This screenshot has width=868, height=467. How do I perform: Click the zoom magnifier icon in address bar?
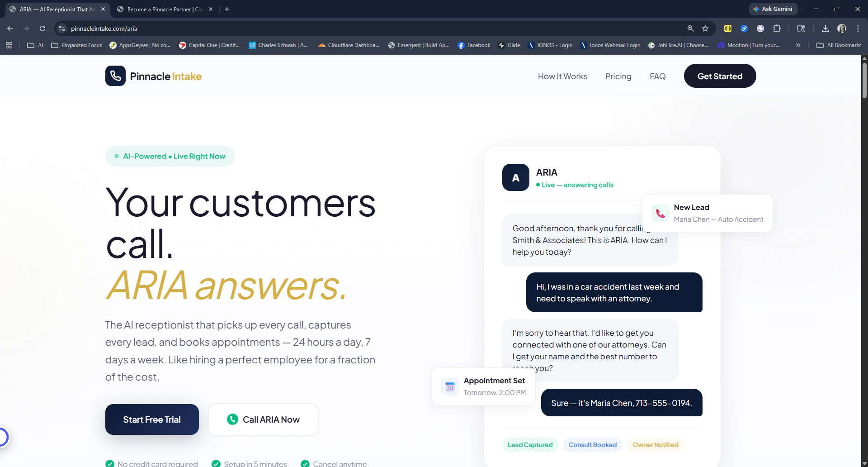pyautogui.click(x=690, y=29)
